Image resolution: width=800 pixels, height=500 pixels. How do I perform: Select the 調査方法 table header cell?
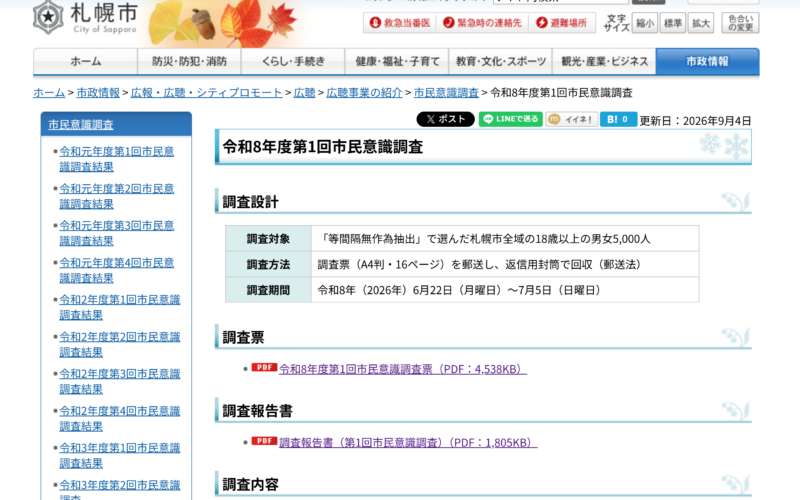click(x=268, y=264)
